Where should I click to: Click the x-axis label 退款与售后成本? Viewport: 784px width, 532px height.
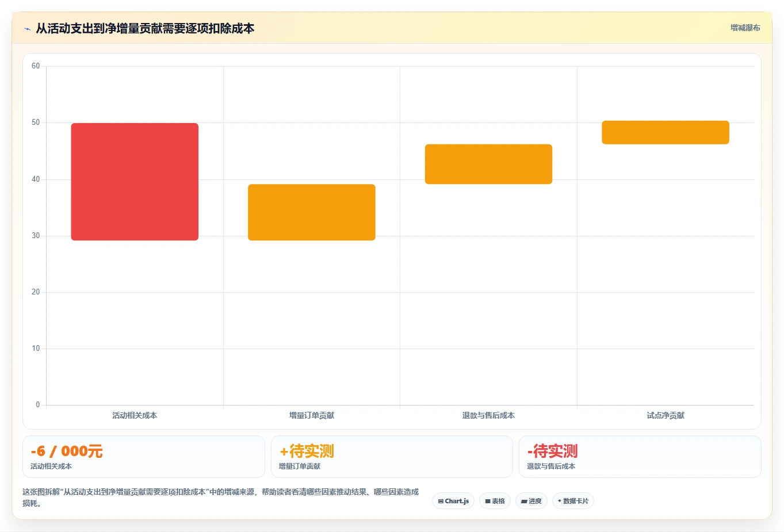pos(488,415)
